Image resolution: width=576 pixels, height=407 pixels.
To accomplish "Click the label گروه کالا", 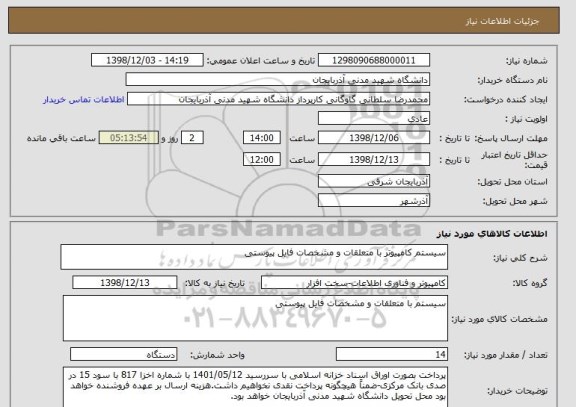I will point(530,283).
